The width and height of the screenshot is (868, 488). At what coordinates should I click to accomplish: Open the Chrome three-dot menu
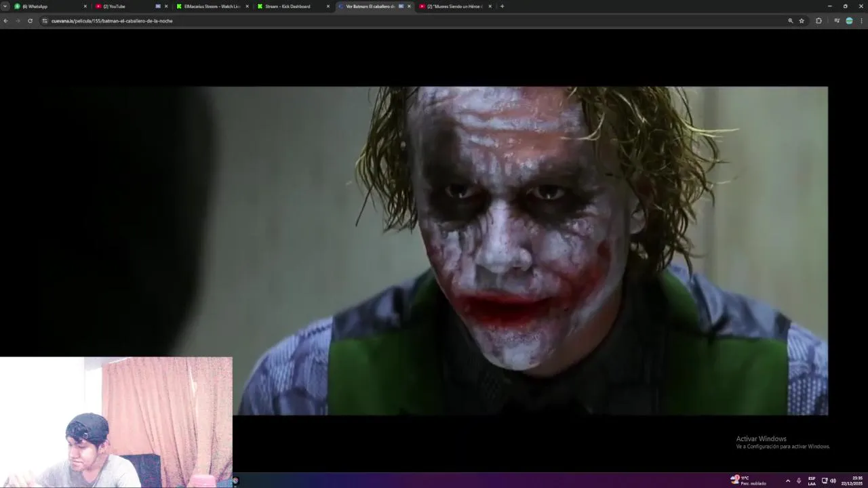click(862, 21)
